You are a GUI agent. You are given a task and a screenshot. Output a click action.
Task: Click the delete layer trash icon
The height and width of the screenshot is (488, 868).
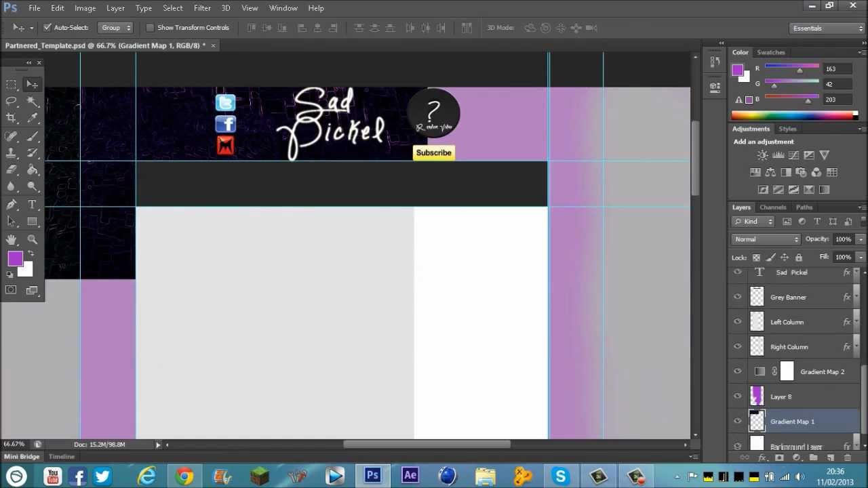tap(848, 458)
